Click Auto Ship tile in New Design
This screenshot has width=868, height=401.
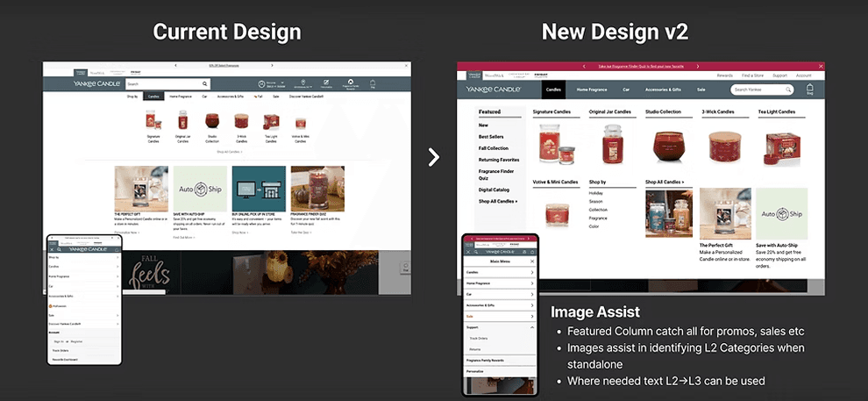coord(782,214)
